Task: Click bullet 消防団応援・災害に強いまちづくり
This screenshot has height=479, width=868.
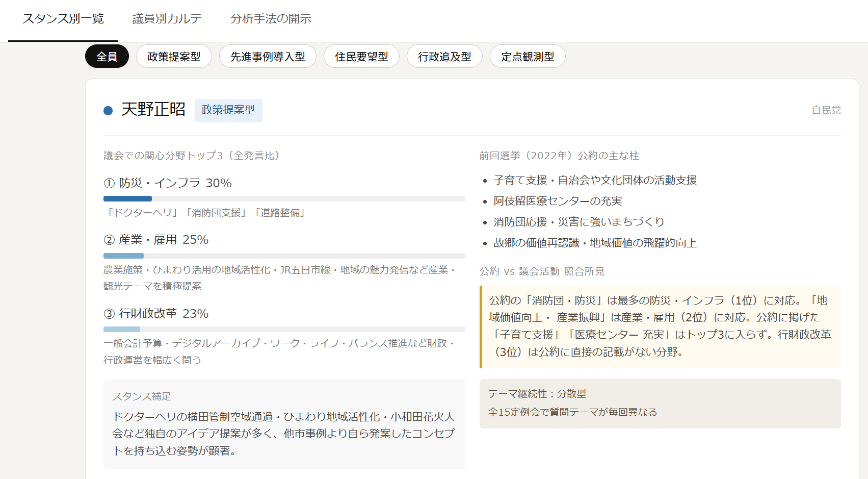Action: [x=579, y=222]
